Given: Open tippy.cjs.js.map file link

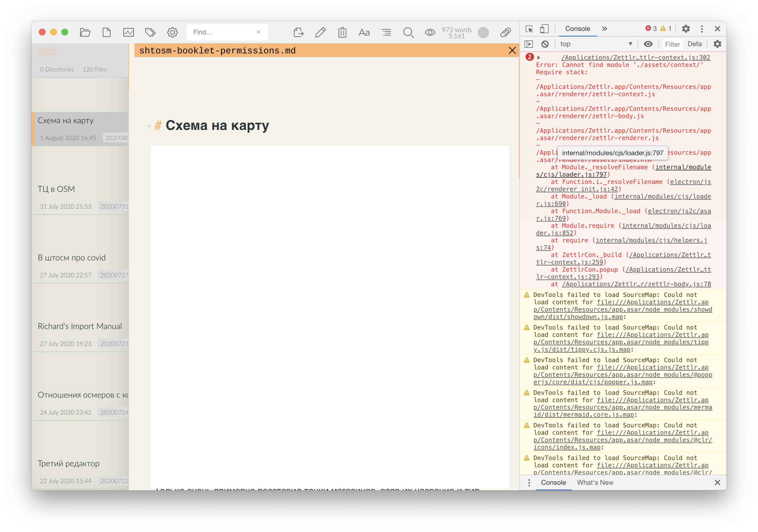Looking at the screenshot, I should click(621, 342).
